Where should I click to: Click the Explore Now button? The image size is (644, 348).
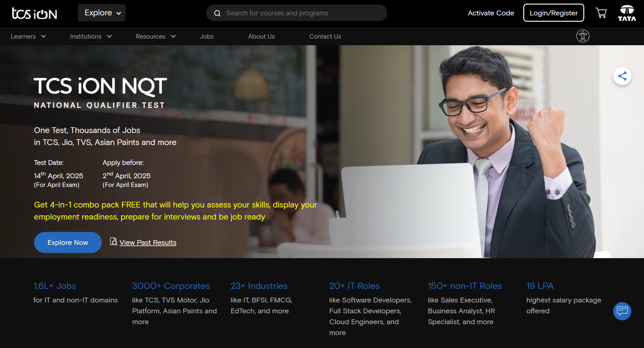tap(68, 242)
